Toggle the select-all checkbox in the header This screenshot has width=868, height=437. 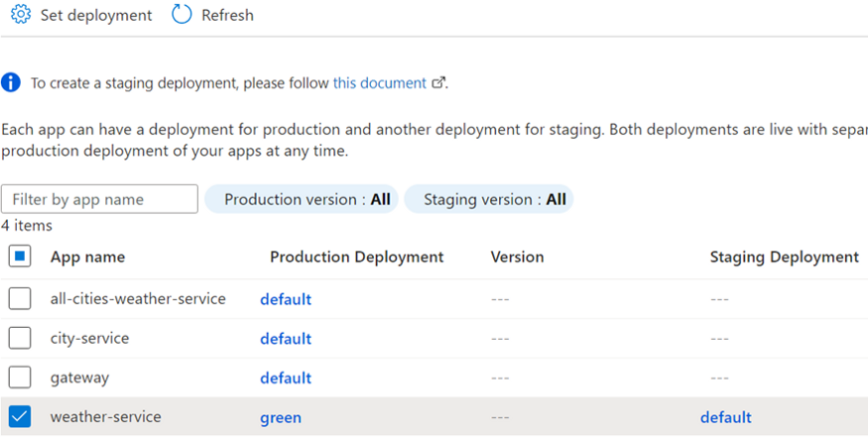(20, 257)
